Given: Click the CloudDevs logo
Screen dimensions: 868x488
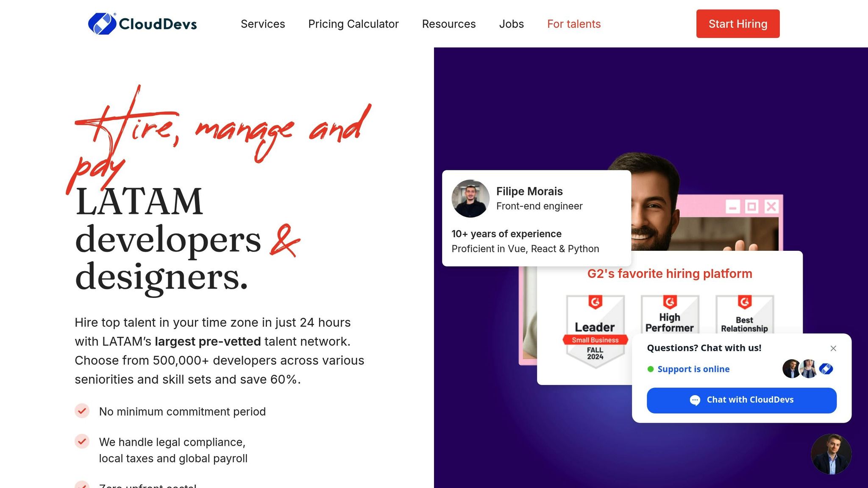Looking at the screenshot, I should point(142,24).
